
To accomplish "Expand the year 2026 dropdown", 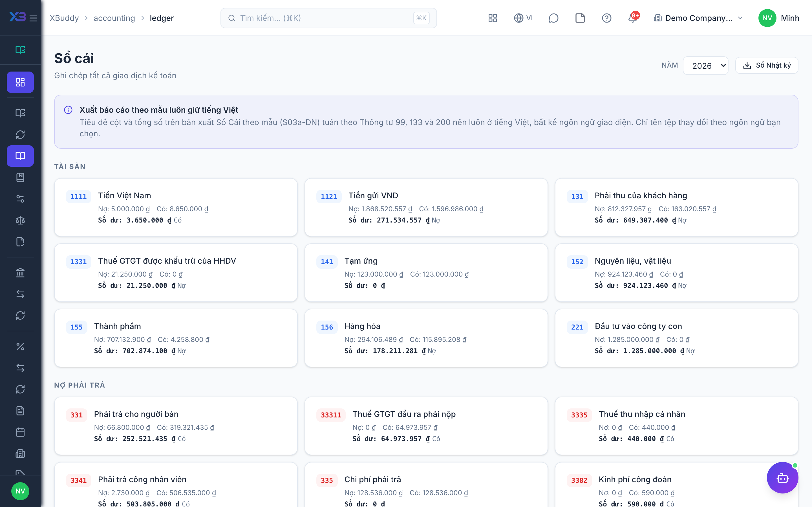I will [x=706, y=65].
